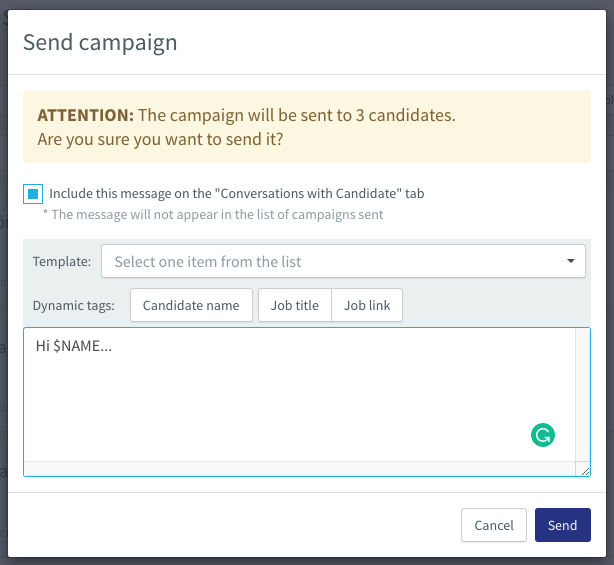Click the bold ATTENTION word in warning

point(86,115)
